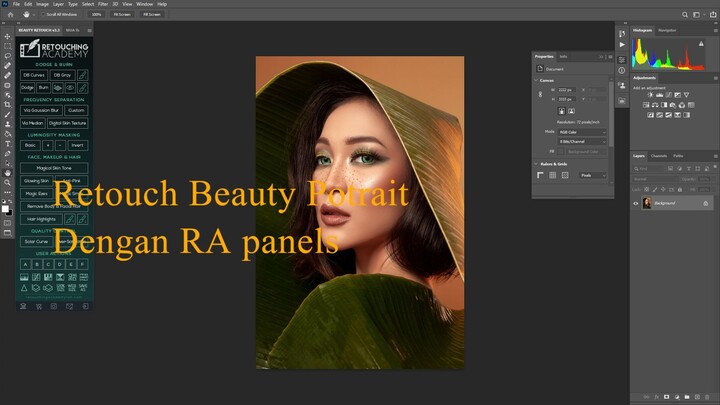The height and width of the screenshot is (405, 720).
Task: Click the eye icon in Dodge & Burn row
Action: tap(70, 88)
